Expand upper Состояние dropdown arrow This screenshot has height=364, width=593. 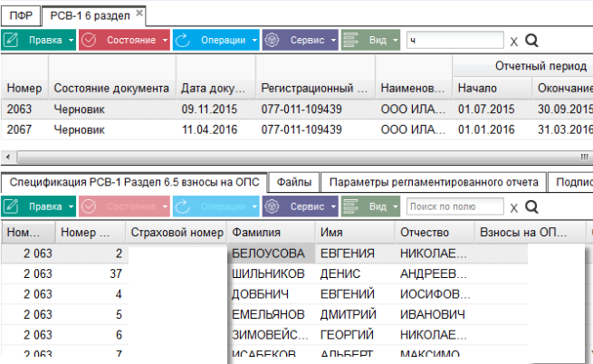(166, 40)
